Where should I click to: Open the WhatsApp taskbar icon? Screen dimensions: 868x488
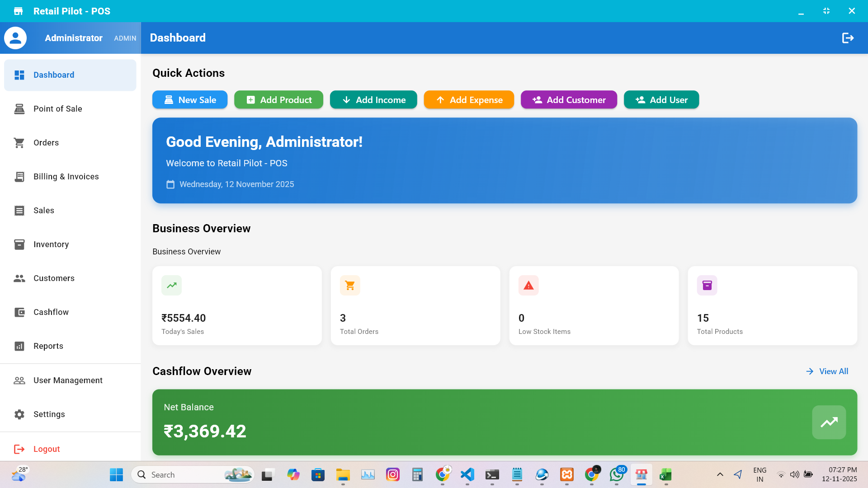coord(616,475)
